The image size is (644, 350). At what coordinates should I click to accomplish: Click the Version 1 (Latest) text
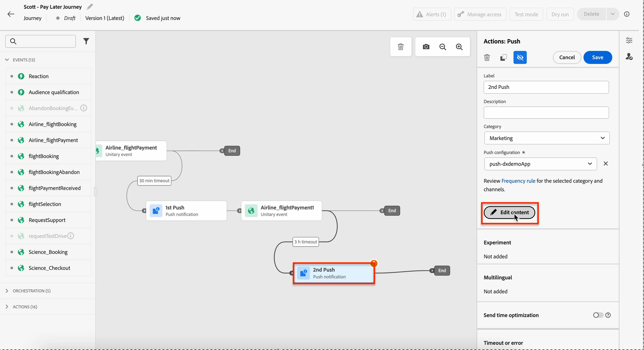point(105,18)
